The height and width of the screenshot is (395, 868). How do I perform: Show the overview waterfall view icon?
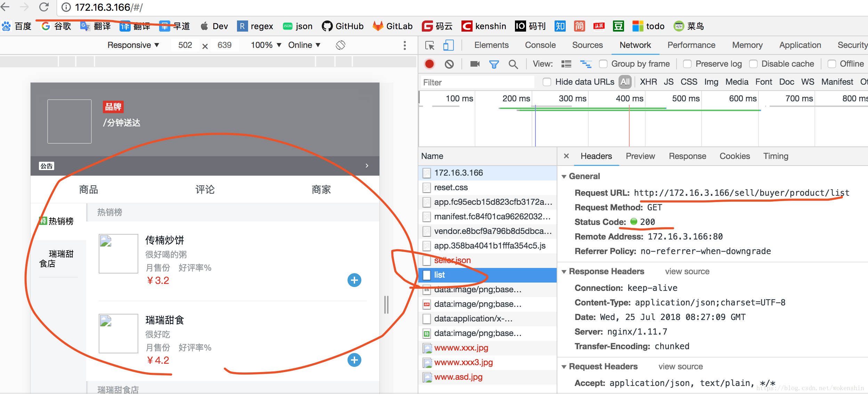point(586,64)
